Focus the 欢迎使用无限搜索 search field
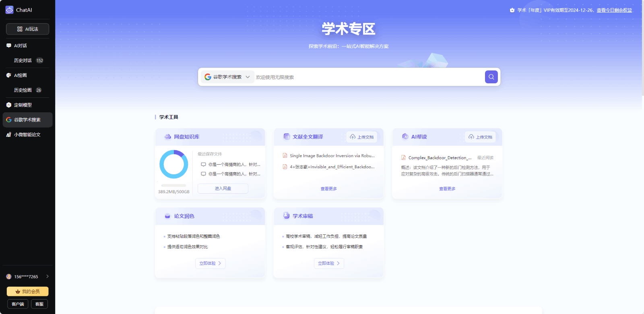This screenshot has height=314, width=644. [368, 77]
